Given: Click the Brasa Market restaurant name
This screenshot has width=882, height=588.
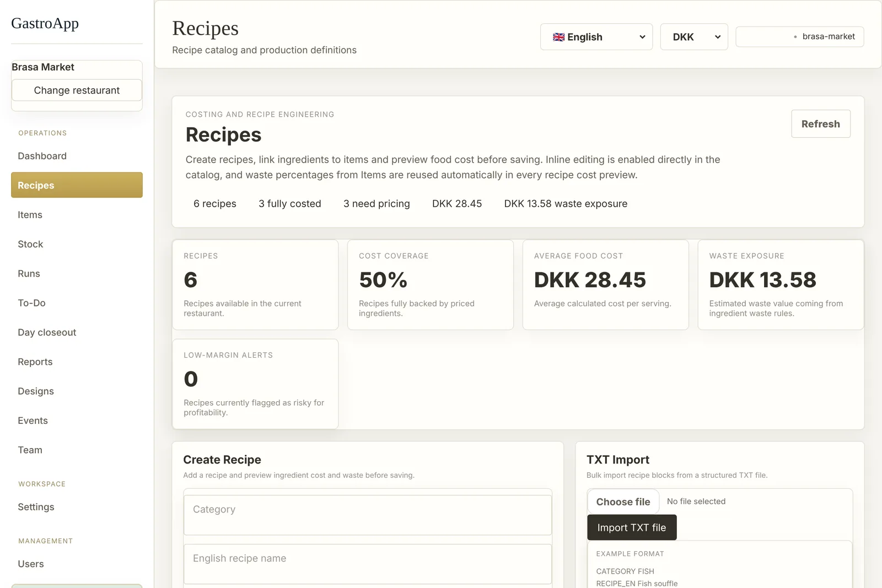Looking at the screenshot, I should tap(43, 67).
